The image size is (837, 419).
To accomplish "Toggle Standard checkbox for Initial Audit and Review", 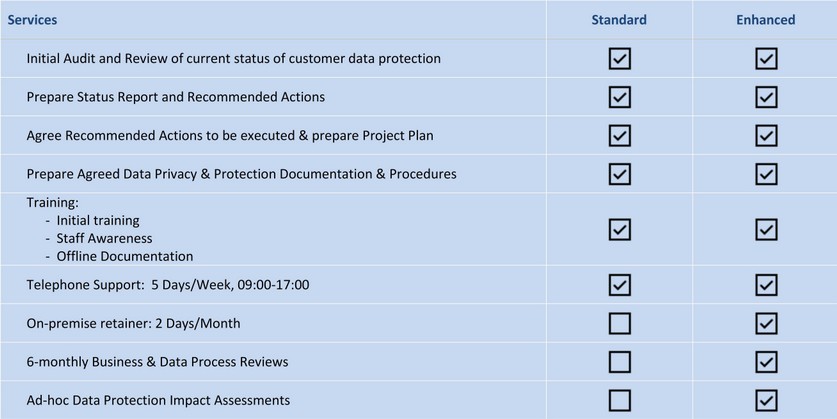I will (619, 59).
